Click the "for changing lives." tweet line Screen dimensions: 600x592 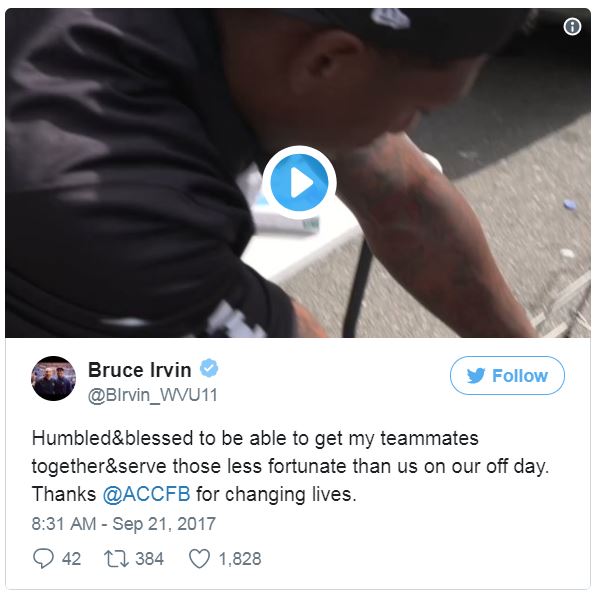276,494
